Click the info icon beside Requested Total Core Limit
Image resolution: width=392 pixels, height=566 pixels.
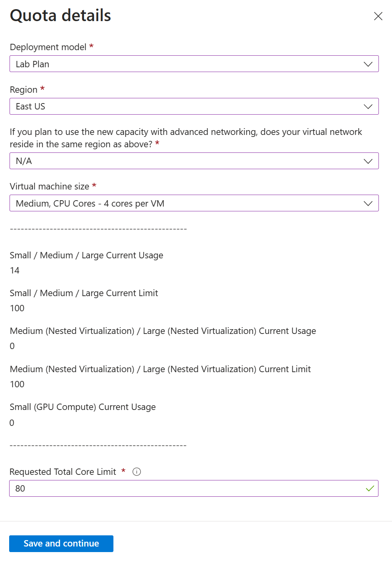[137, 472]
